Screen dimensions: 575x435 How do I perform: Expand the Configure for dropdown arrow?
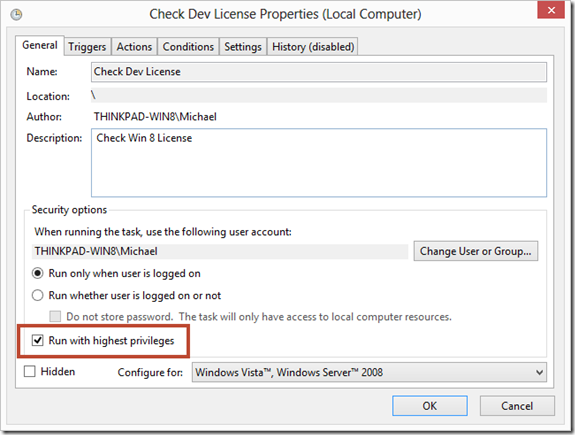(539, 373)
